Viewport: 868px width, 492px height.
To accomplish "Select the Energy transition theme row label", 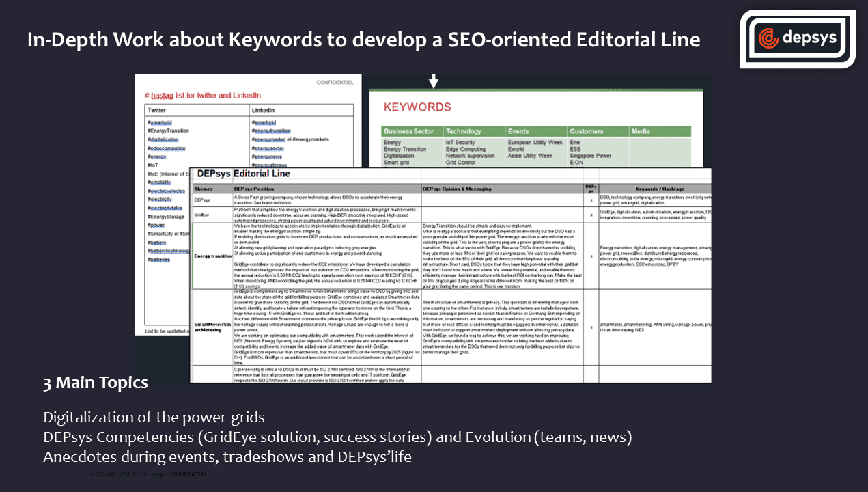I will (x=212, y=256).
